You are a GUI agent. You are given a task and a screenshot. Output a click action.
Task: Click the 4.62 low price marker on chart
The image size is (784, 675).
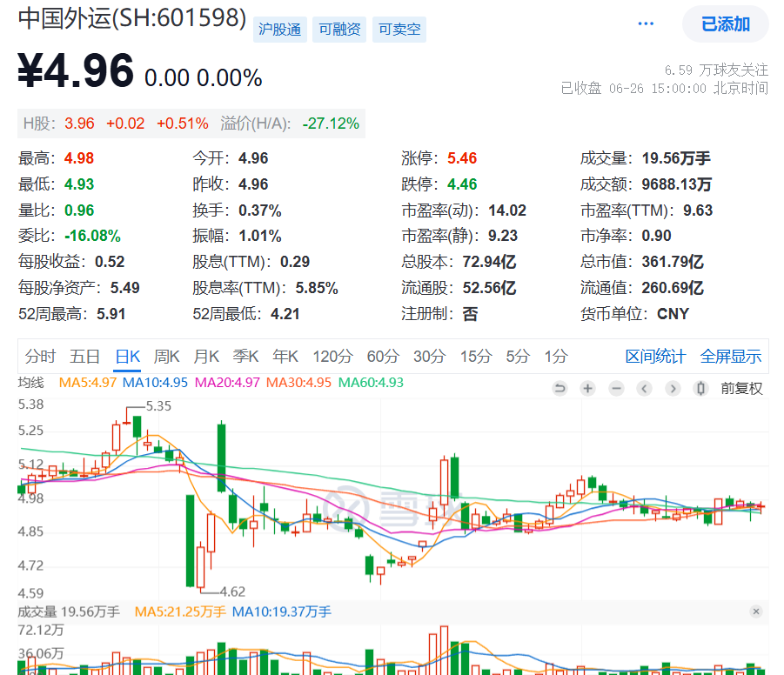click(232, 592)
